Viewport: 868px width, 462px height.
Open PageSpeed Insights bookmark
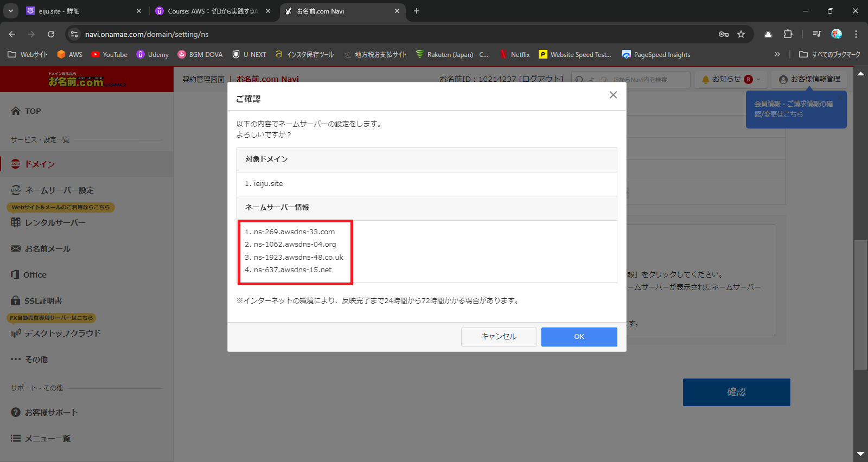656,55
